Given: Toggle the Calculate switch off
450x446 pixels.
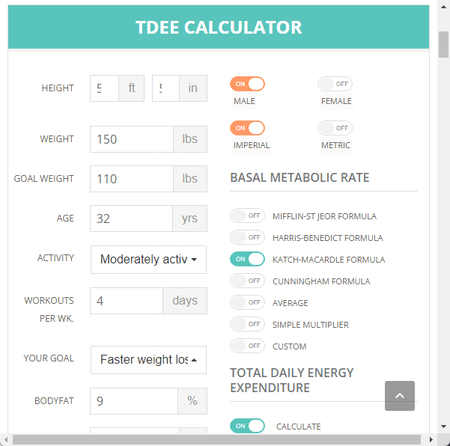Looking at the screenshot, I should pyautogui.click(x=247, y=426).
